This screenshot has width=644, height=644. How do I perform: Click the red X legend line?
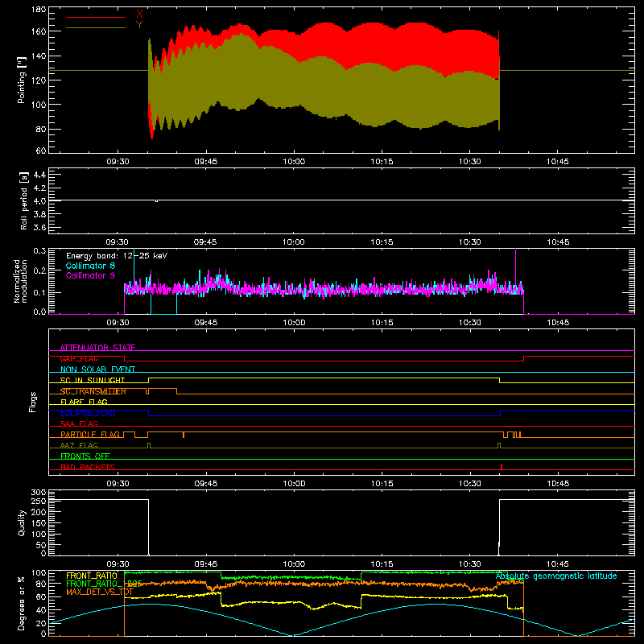pyautogui.click(x=96, y=17)
